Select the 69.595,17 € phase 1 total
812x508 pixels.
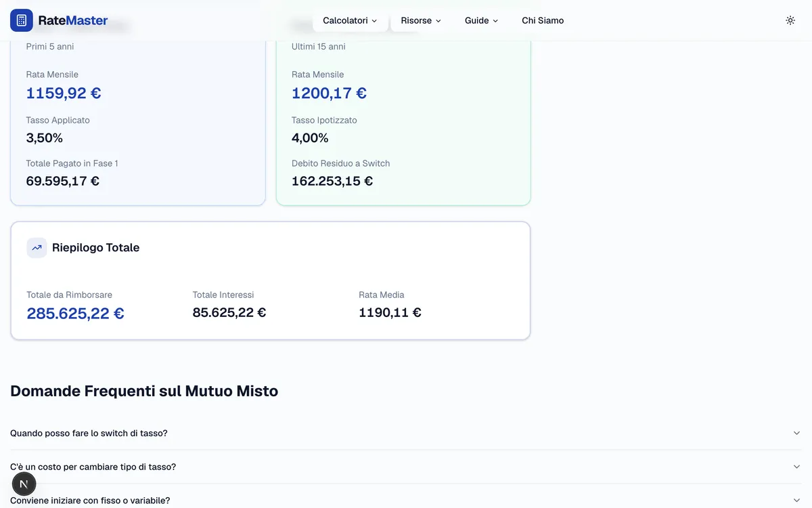click(63, 181)
